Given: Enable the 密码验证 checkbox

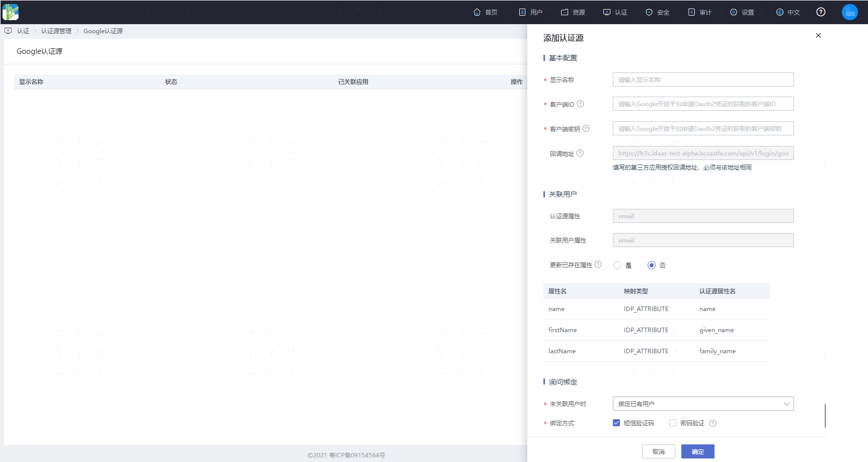Looking at the screenshot, I should (673, 423).
